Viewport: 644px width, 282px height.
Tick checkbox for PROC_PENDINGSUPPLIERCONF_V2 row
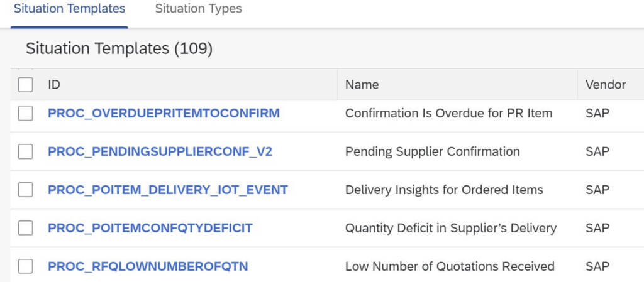coord(25,151)
